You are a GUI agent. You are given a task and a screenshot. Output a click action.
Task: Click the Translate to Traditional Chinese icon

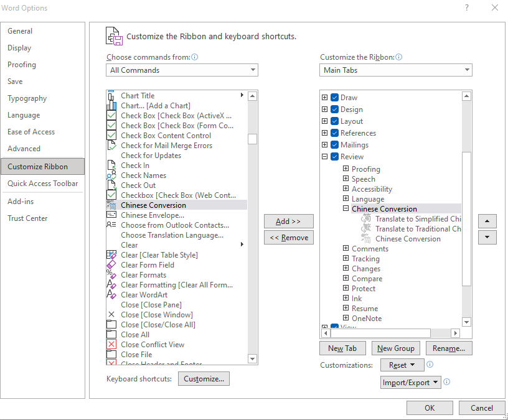pyautogui.click(x=366, y=228)
